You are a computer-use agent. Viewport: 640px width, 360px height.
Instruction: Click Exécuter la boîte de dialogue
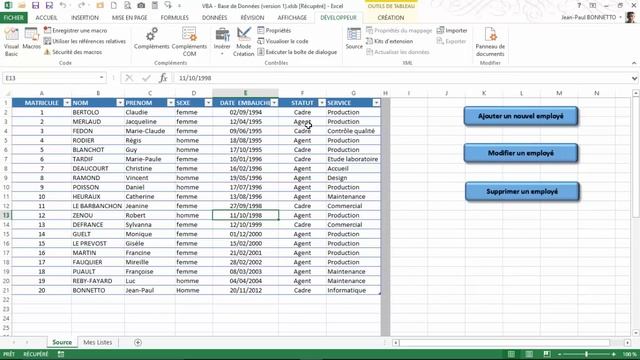click(297, 52)
